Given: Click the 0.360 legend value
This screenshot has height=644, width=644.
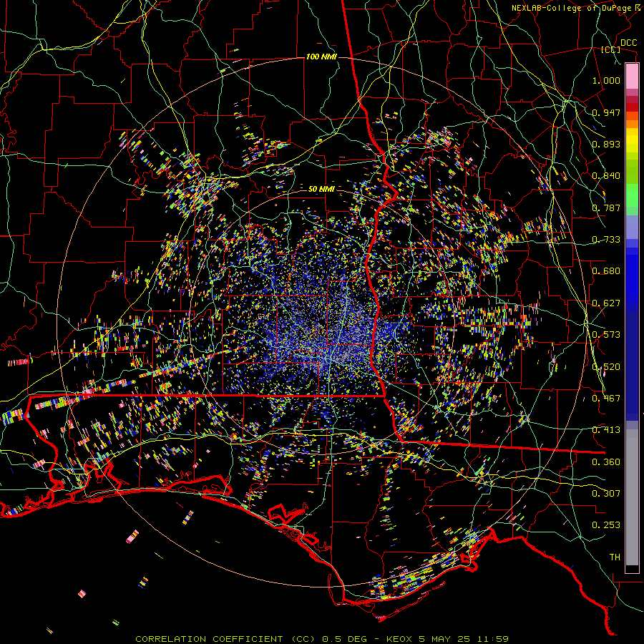Looking at the screenshot, I should pos(606,462).
